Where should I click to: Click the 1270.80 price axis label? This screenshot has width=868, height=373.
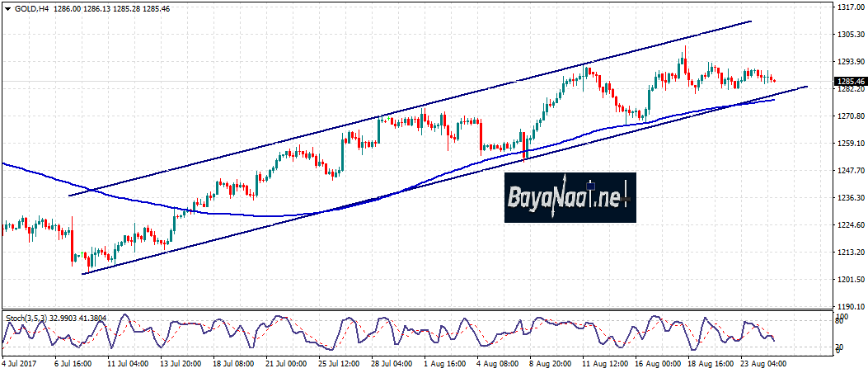850,116
